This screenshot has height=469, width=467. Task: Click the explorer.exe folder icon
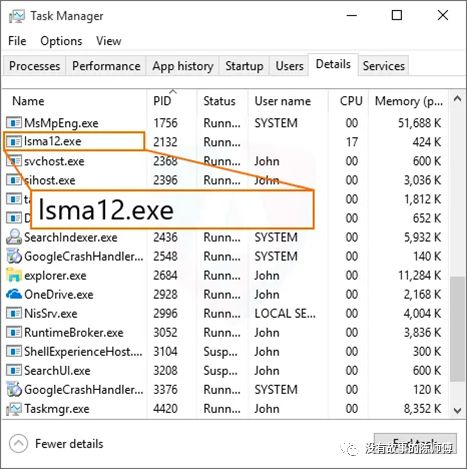tap(14, 275)
